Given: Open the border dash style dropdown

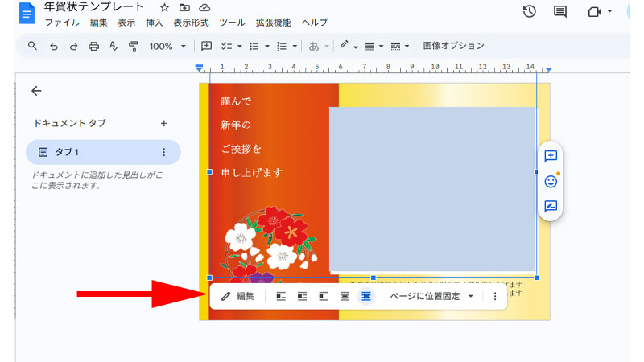Looking at the screenshot, I should coord(399,47).
